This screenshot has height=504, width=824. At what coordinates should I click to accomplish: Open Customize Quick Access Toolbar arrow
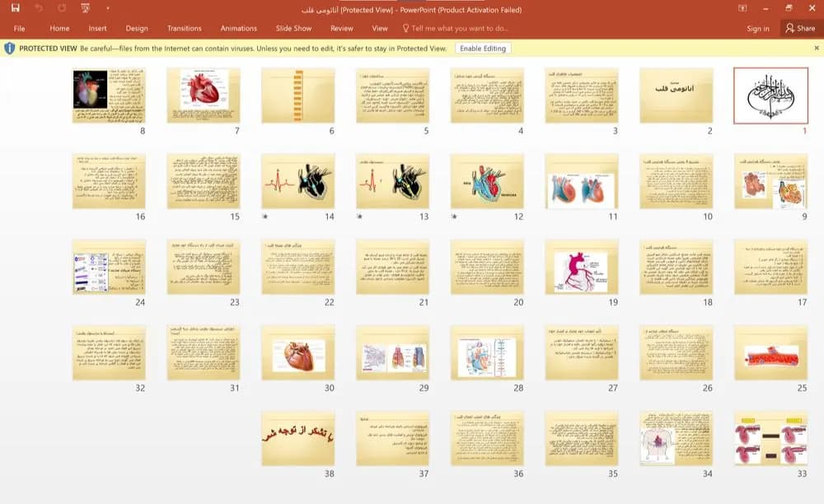(108, 8)
